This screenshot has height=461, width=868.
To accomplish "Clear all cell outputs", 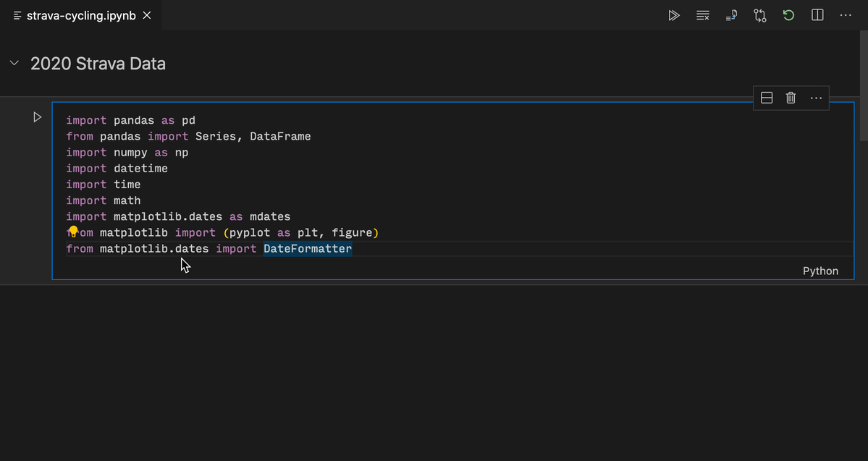I will coord(702,14).
